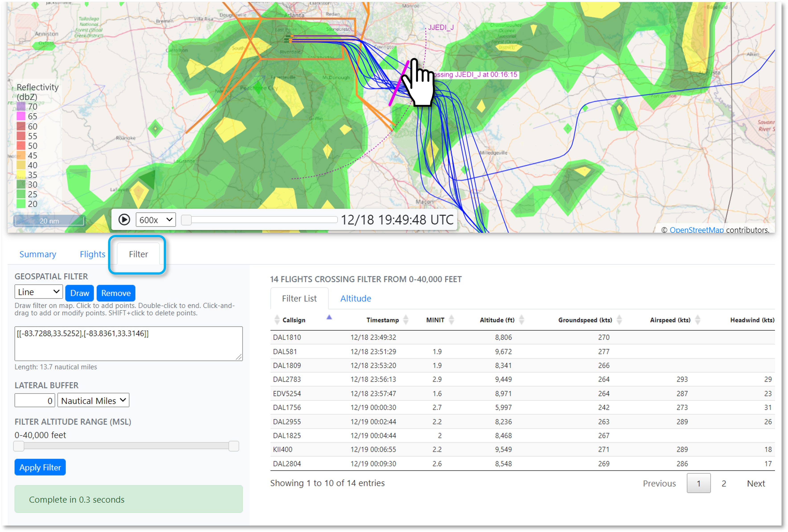The image size is (788, 532).
Task: Go to page 2 of results
Action: 724,483
